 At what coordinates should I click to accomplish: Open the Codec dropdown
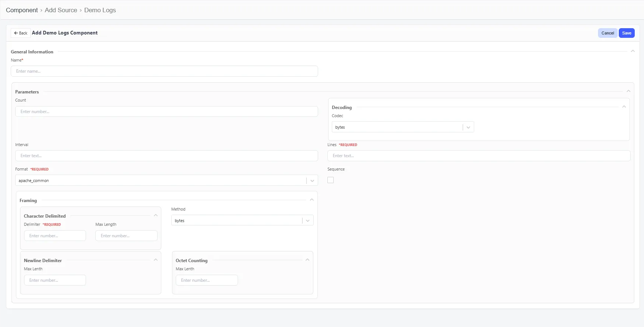pos(403,127)
